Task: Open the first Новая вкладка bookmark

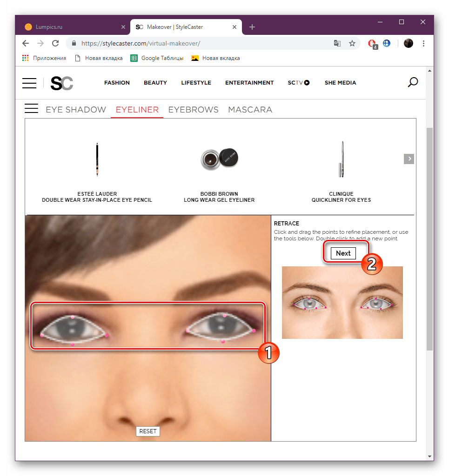Action: (x=99, y=58)
